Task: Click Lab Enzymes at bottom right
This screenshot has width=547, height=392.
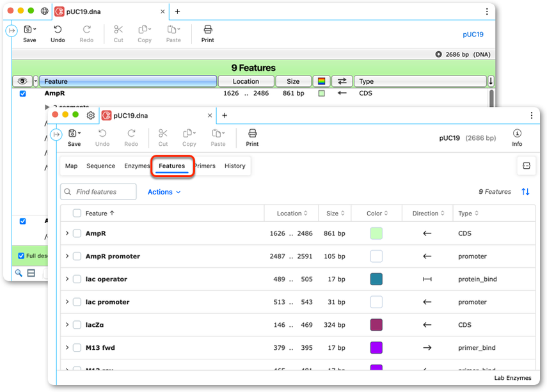Action: click(x=512, y=378)
